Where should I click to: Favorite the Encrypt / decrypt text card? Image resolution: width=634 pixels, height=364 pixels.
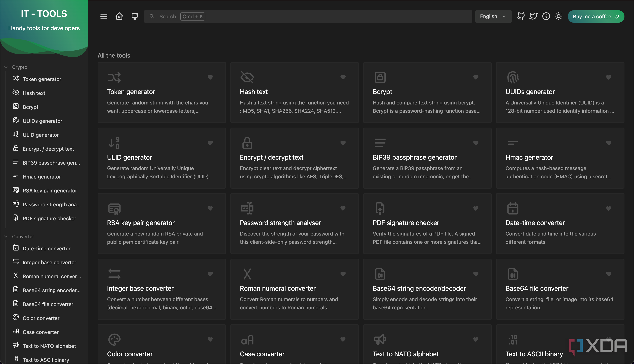click(343, 143)
